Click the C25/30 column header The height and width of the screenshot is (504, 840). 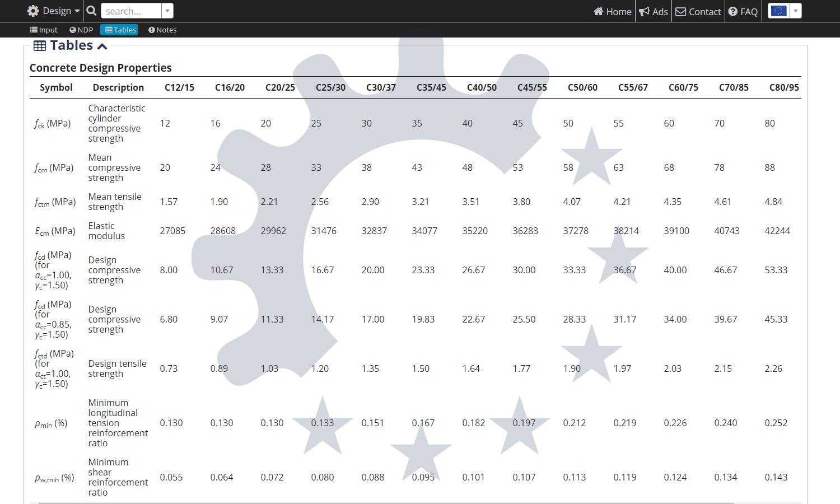click(x=330, y=87)
